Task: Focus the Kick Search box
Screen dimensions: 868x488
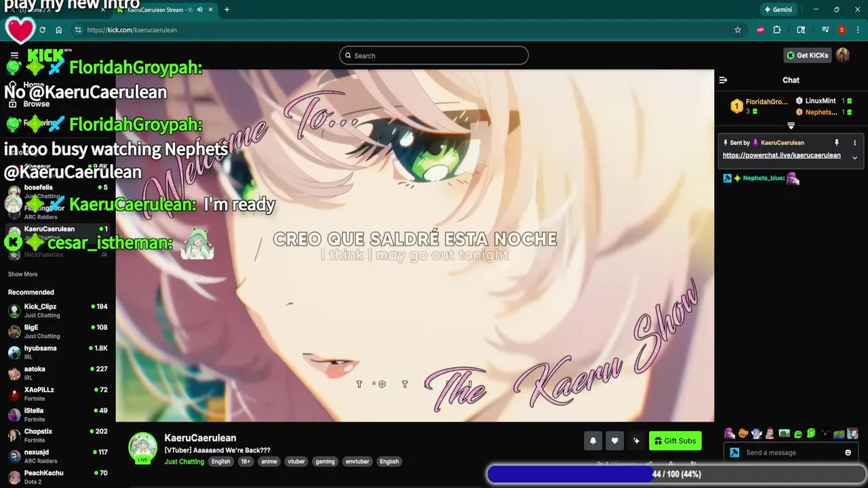Action: pyautogui.click(x=434, y=56)
